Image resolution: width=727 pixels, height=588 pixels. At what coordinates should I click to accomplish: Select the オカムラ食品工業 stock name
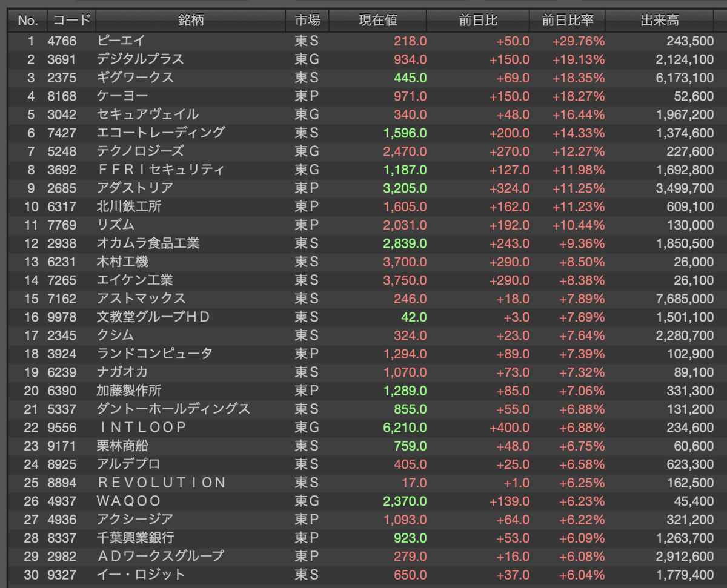pyautogui.click(x=148, y=243)
